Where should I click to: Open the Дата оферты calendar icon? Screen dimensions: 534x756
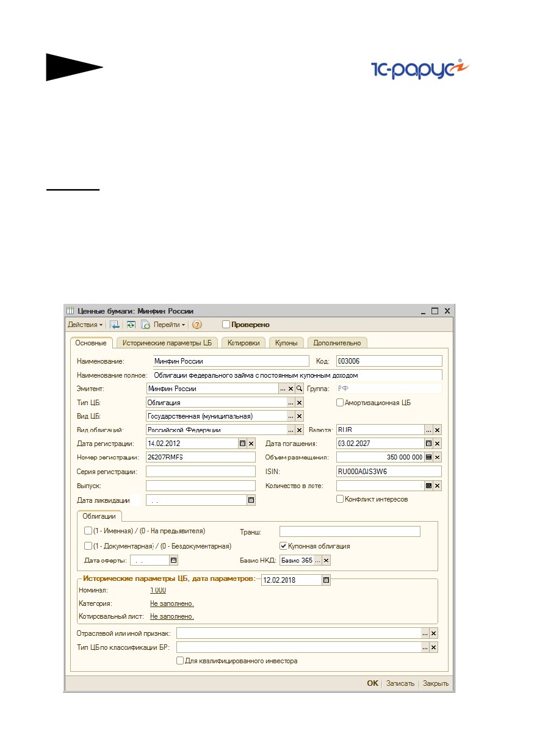pyautogui.click(x=173, y=560)
